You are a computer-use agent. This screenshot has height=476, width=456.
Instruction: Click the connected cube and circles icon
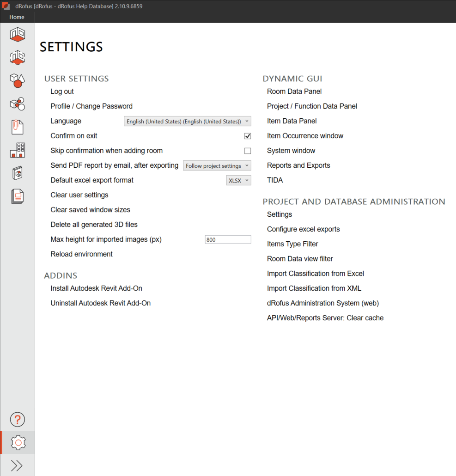point(18,104)
